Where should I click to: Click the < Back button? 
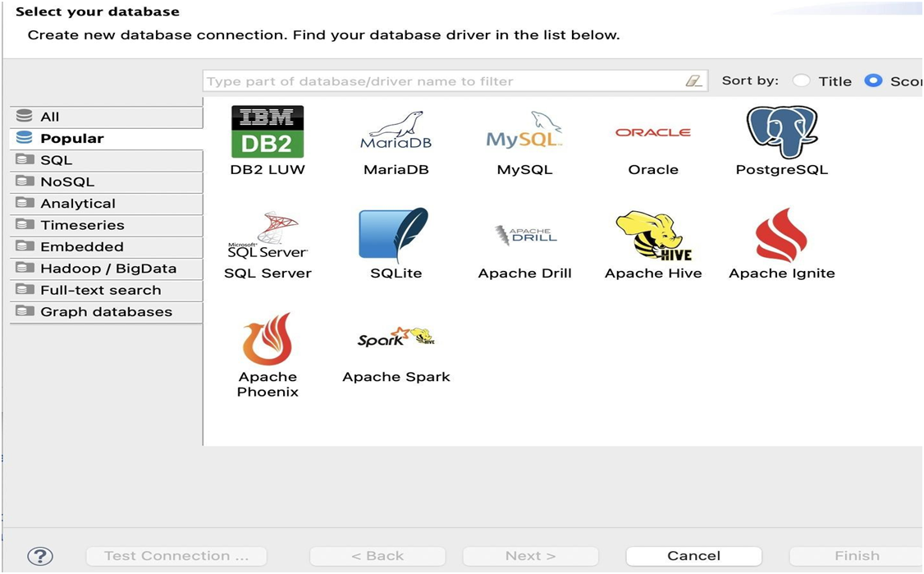pyautogui.click(x=377, y=556)
